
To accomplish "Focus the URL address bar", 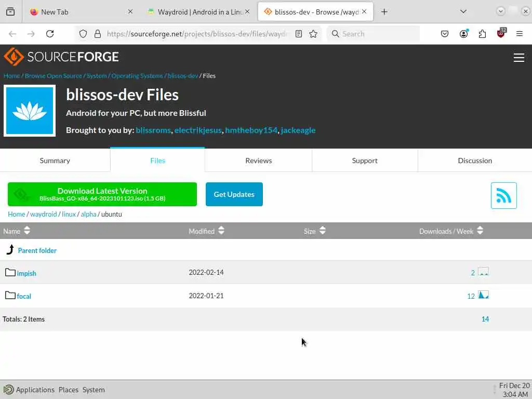I will tap(197, 34).
